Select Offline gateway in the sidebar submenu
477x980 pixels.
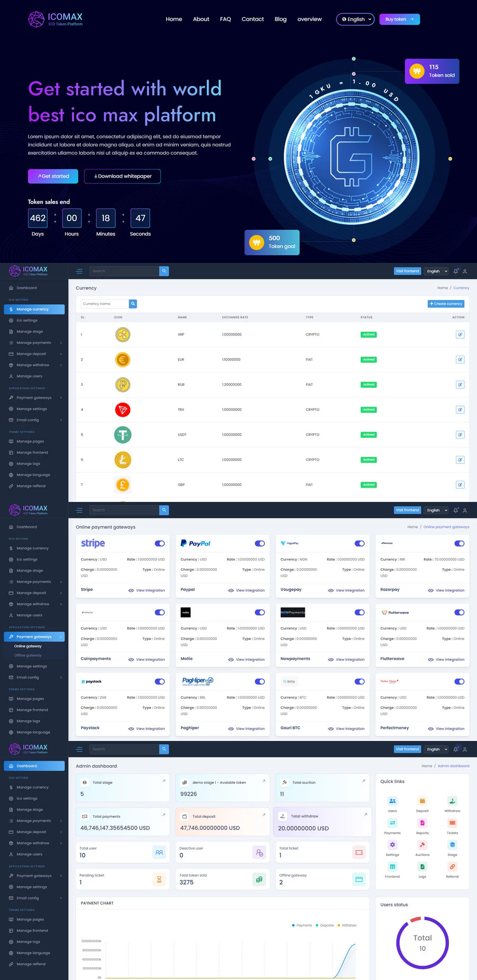[28, 656]
